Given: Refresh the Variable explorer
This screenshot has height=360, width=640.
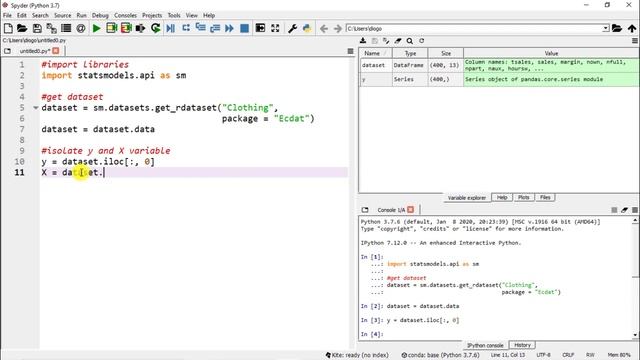Looking at the screenshot, I should pyautogui.click(x=422, y=41).
